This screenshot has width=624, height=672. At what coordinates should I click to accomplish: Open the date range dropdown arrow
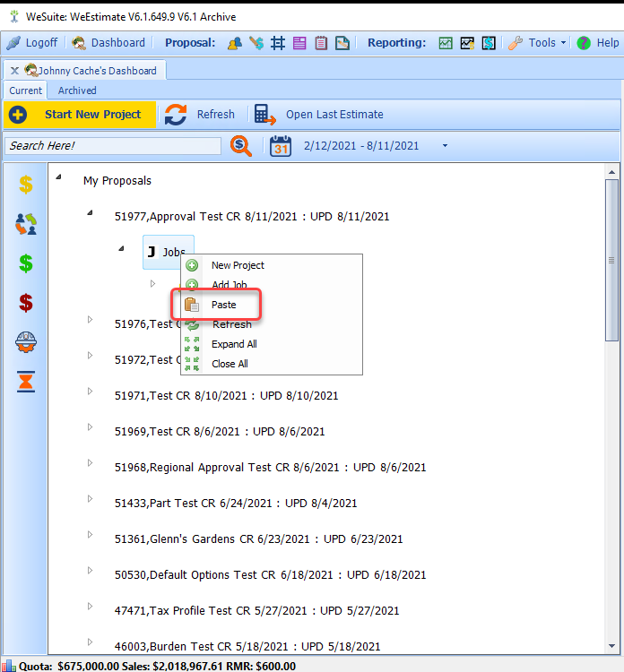(445, 146)
